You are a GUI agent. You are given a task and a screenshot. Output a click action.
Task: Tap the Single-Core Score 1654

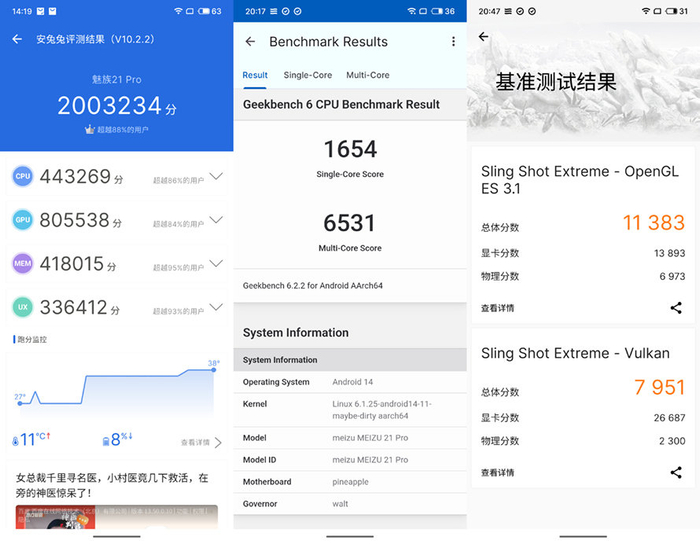click(x=350, y=149)
